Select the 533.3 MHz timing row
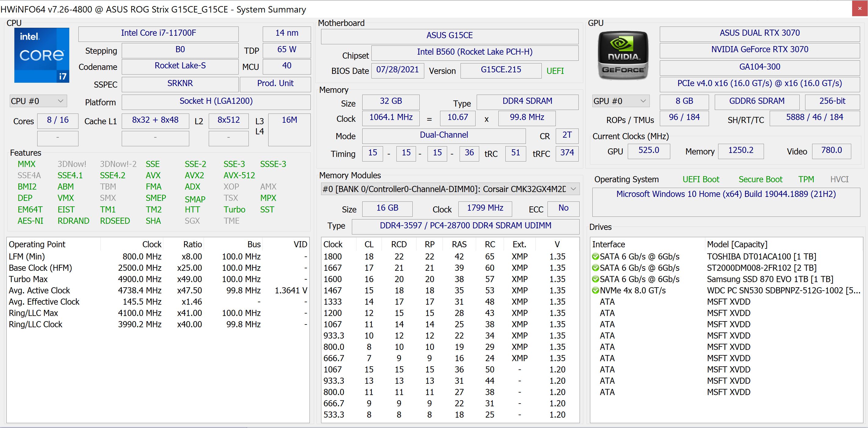 450,415
